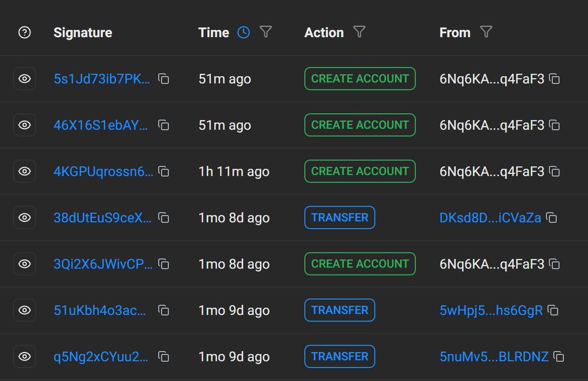The height and width of the screenshot is (381, 588).
Task: View details eye icon for 5s1Jd73ib7PK row
Action: [24, 79]
